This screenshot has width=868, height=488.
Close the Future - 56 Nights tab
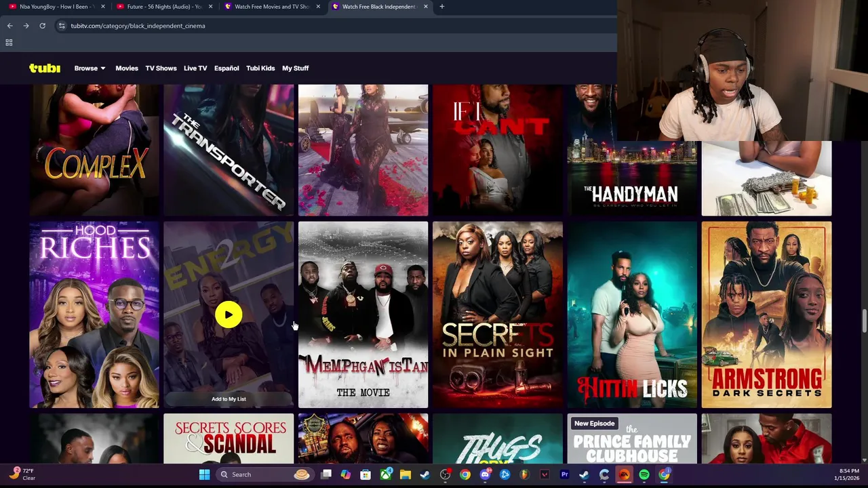point(210,7)
